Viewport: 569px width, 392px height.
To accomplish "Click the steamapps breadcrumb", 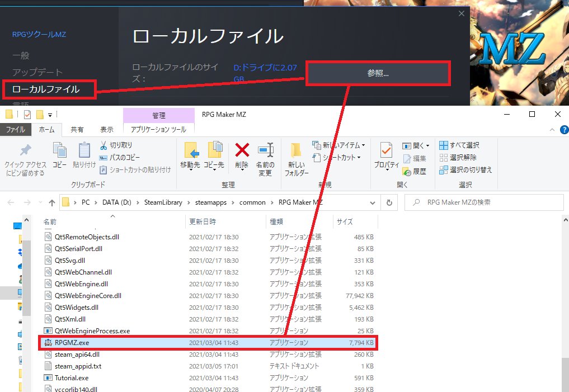I will pos(211,202).
